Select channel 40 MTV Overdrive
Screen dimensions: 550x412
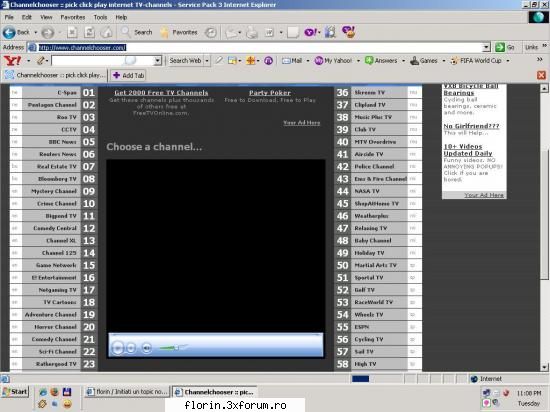[378, 142]
